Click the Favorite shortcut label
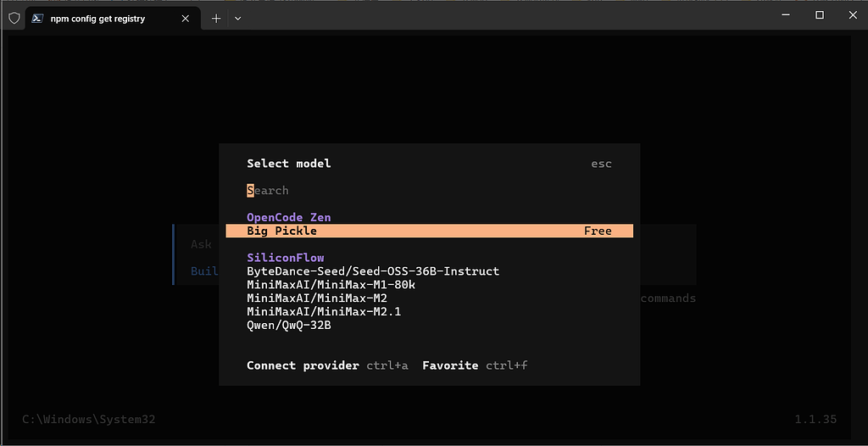 point(450,365)
